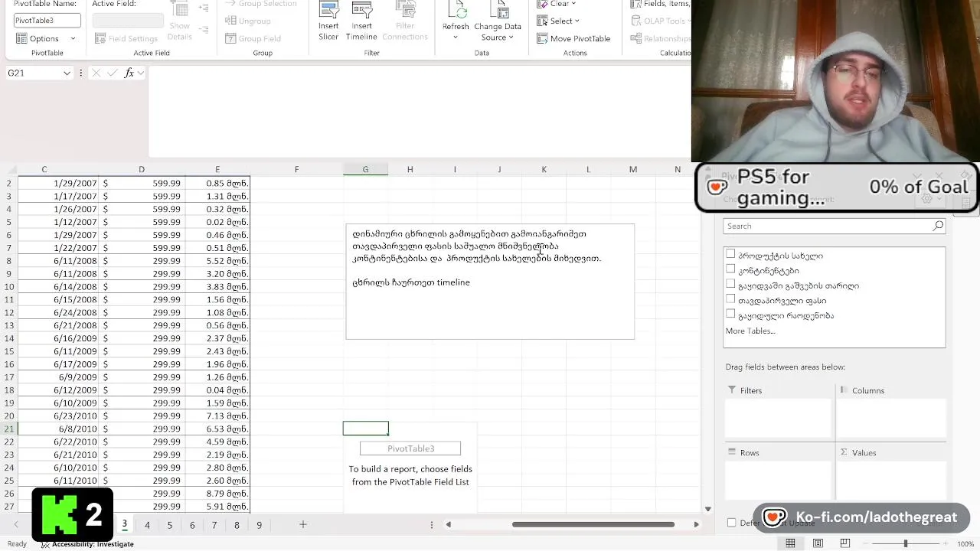This screenshot has height=551, width=980.
Task: Open the Fields, Items calculation menu
Action: point(660,4)
